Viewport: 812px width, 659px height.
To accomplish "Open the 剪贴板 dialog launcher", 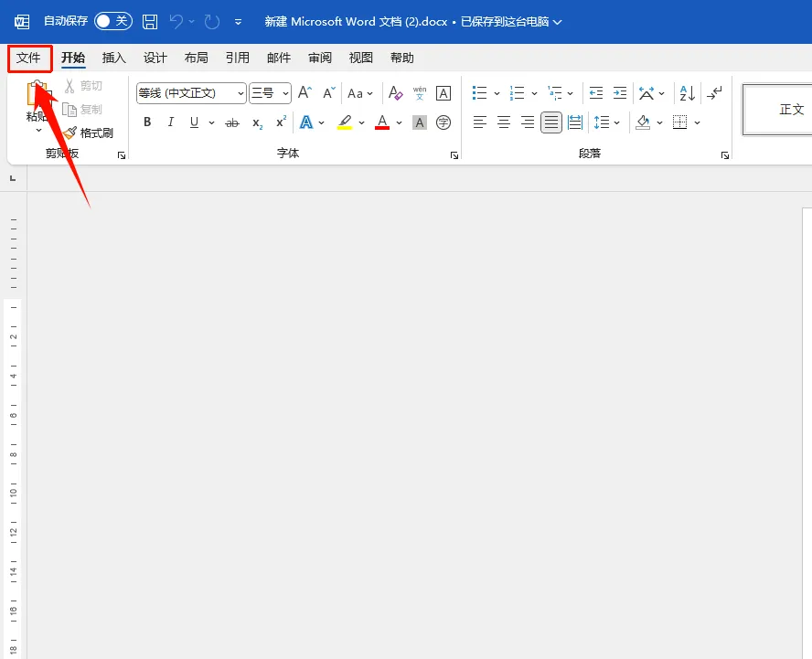I will point(122,155).
